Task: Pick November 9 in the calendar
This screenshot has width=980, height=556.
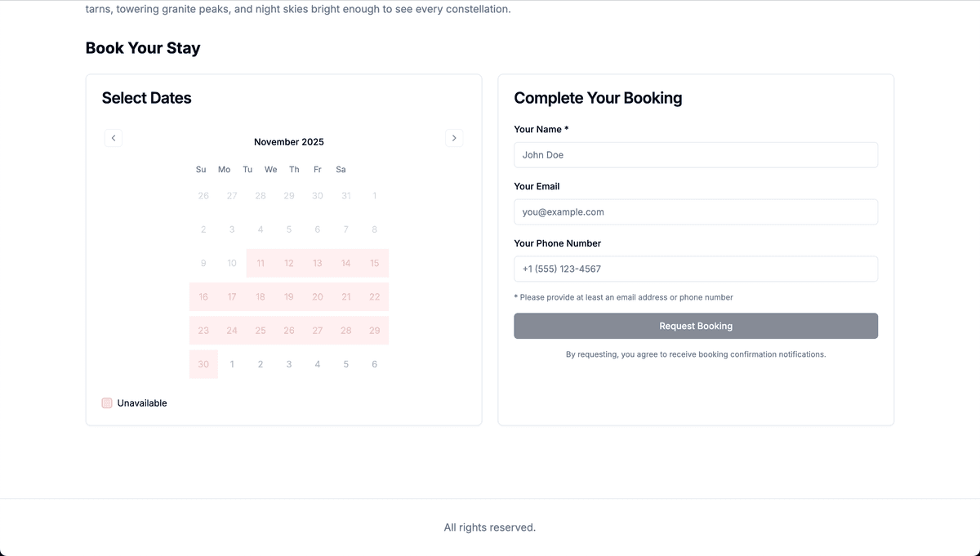Action: 203,263
